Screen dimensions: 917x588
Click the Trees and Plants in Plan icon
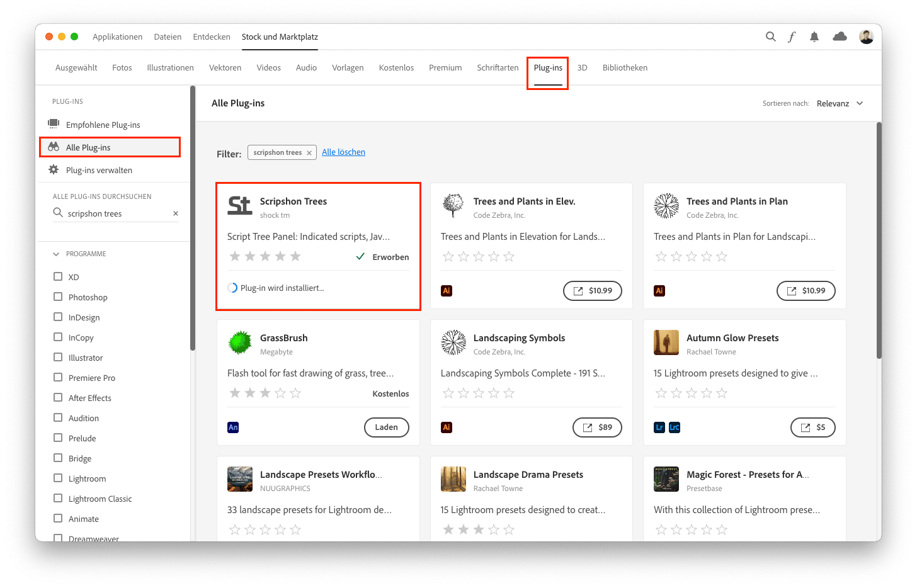click(666, 206)
